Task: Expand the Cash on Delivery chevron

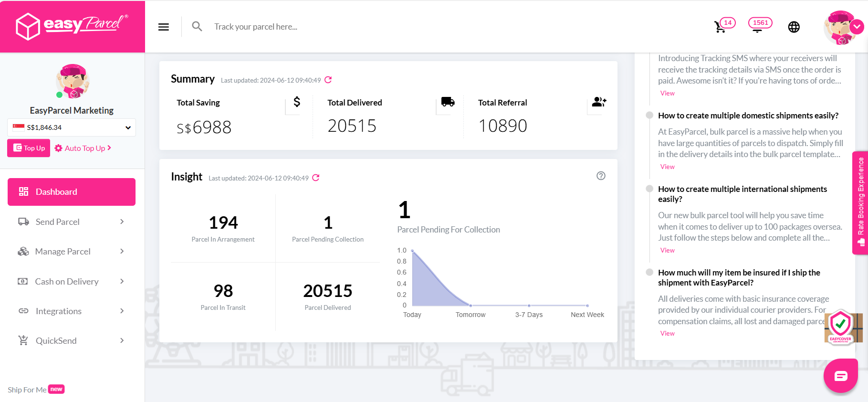Action: (x=122, y=281)
